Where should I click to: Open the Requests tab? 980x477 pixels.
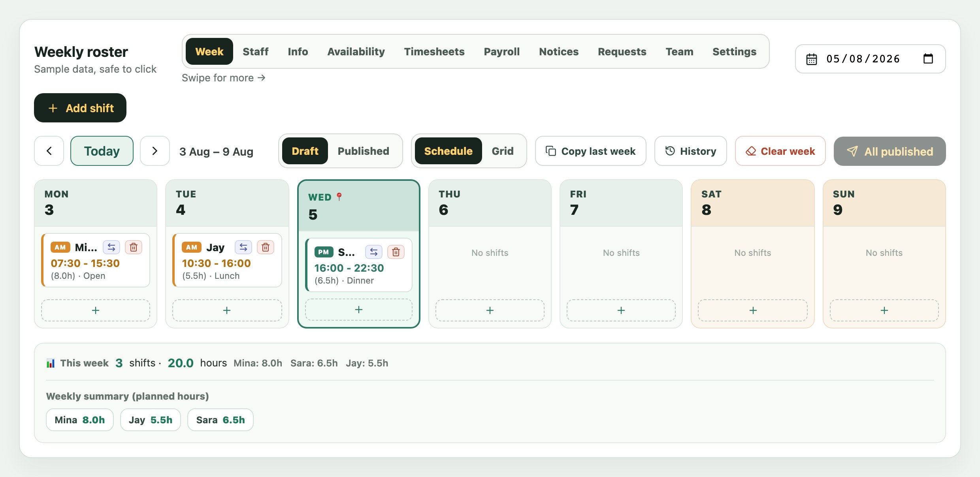pyautogui.click(x=622, y=51)
